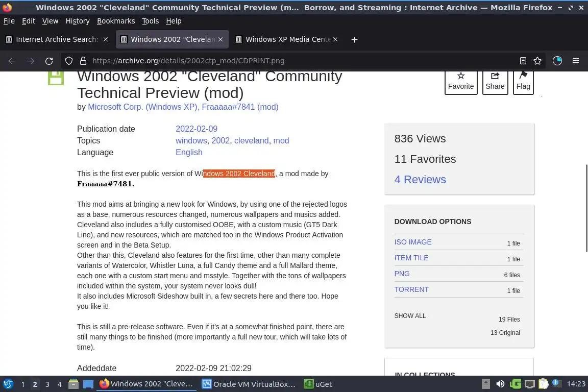Viewport: 588px width, 392px height.
Task: Bookmark this page with the star icon
Action: 537,61
